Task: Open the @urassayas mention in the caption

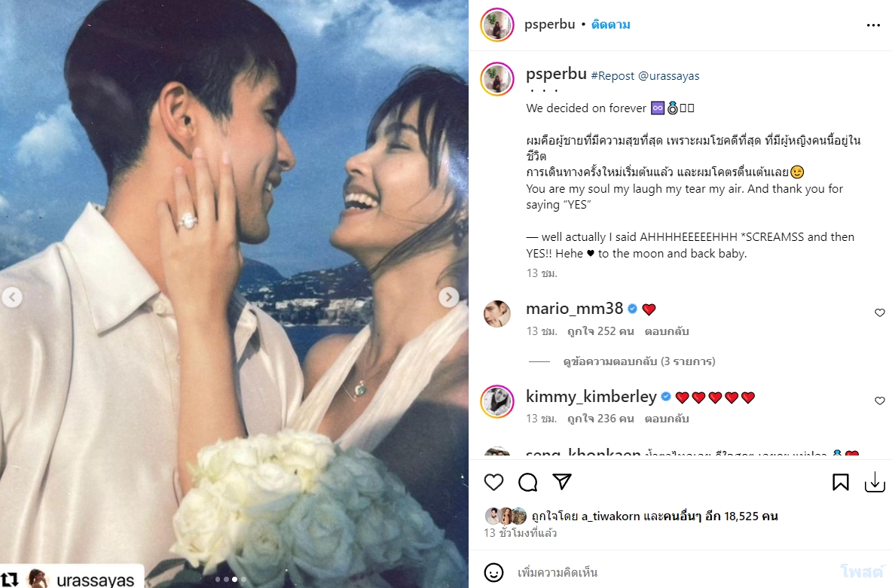Action: [x=669, y=75]
